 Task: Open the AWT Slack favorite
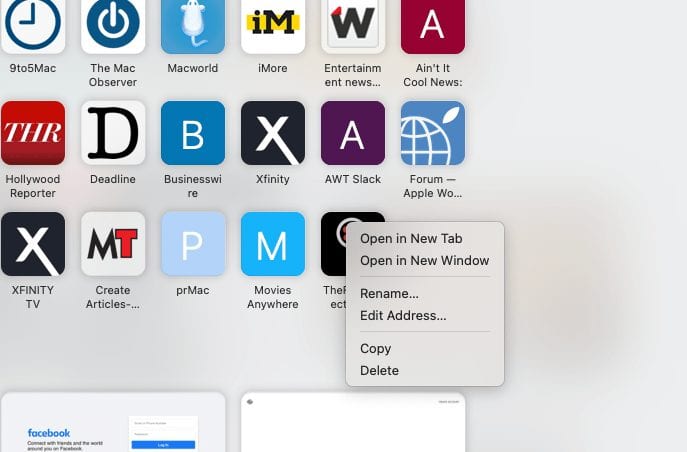(353, 133)
